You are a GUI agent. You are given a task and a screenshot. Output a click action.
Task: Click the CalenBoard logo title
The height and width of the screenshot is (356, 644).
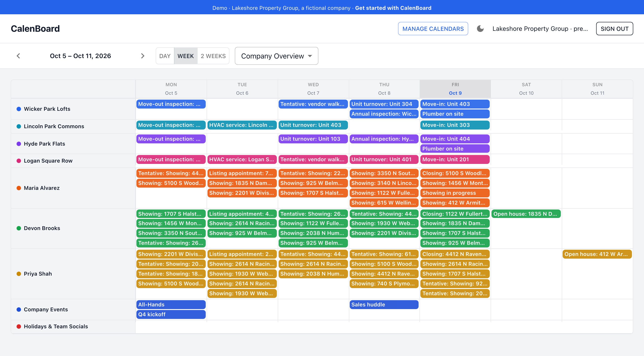pyautogui.click(x=35, y=29)
